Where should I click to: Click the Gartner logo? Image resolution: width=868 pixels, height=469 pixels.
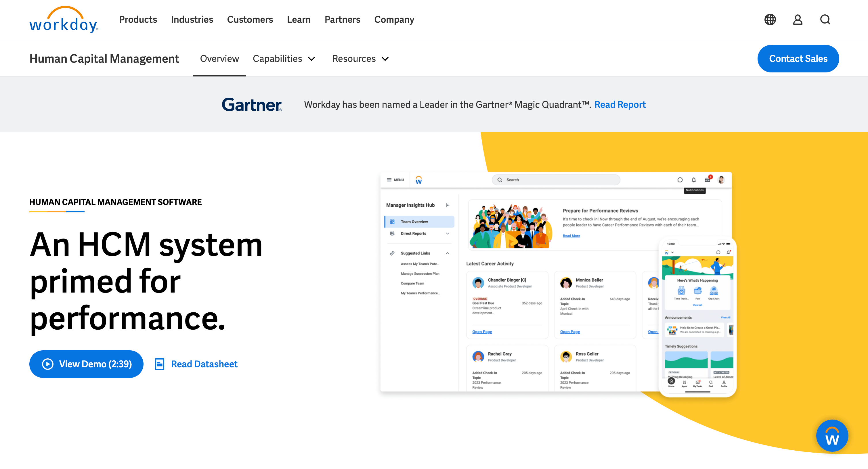[x=252, y=104]
